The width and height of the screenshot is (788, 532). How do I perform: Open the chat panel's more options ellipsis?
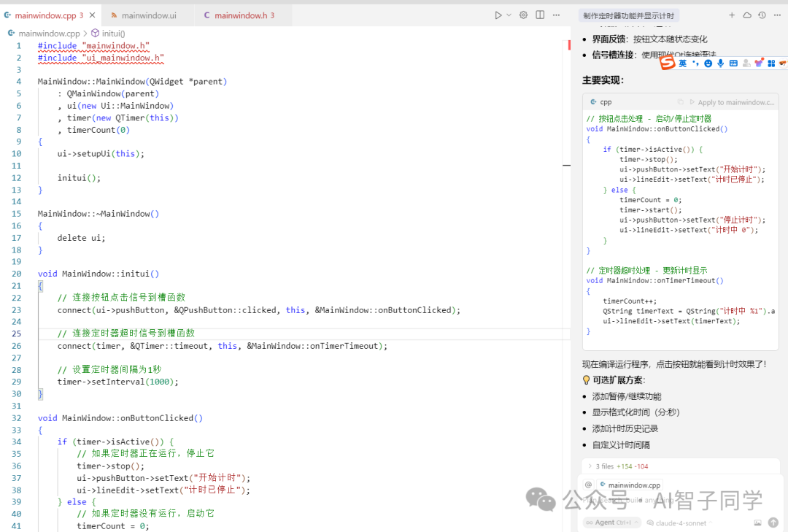pos(777,15)
